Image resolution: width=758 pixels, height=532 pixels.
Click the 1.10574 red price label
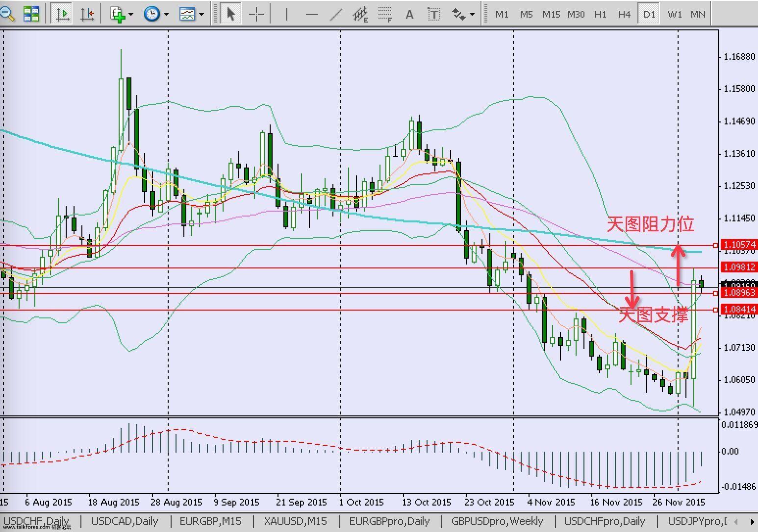tap(739, 244)
